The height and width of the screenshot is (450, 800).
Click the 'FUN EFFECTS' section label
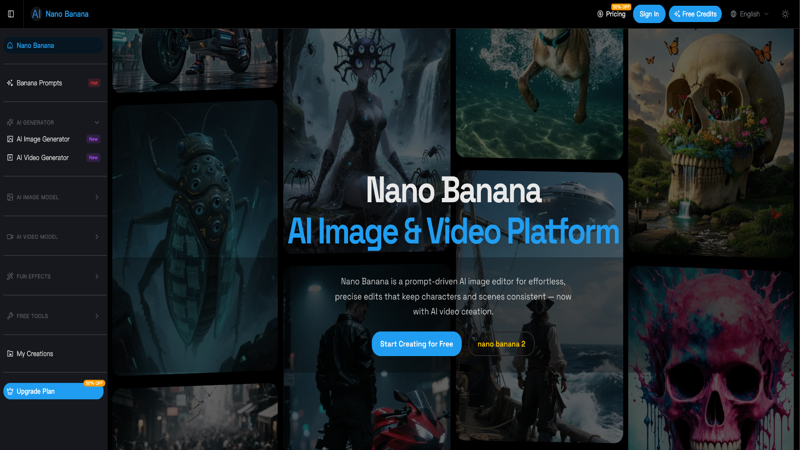pyautogui.click(x=33, y=276)
